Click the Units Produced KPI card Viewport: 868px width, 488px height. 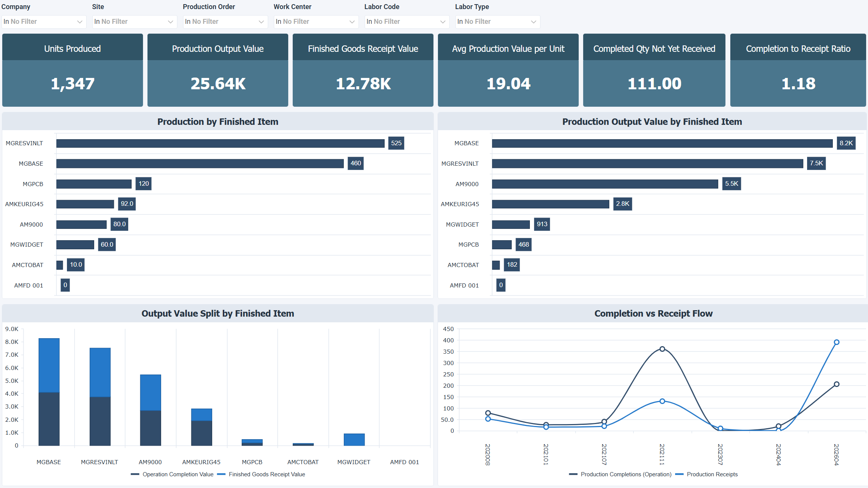(x=73, y=70)
